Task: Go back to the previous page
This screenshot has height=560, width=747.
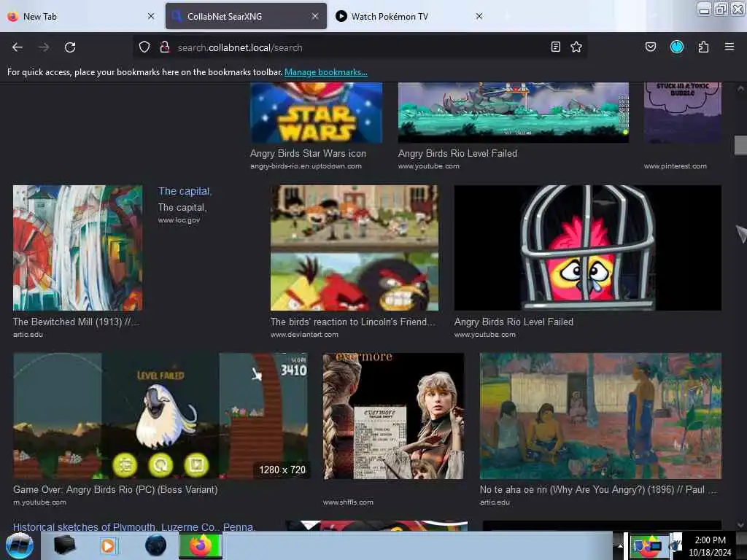Action: (x=18, y=47)
